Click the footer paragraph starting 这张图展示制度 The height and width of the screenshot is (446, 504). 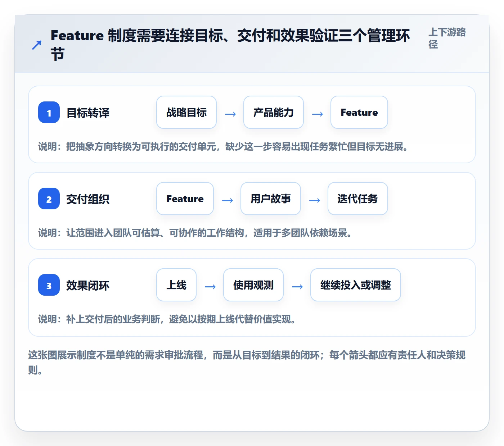coord(247,363)
